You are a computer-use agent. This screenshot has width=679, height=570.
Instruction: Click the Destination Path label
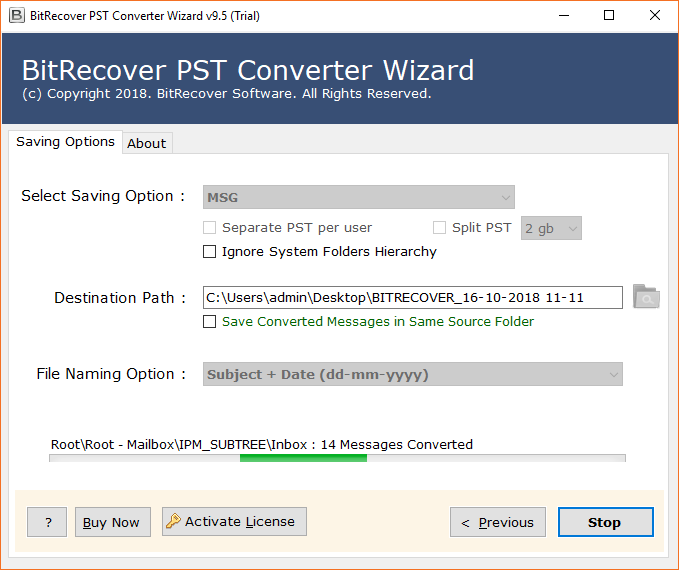(120, 298)
